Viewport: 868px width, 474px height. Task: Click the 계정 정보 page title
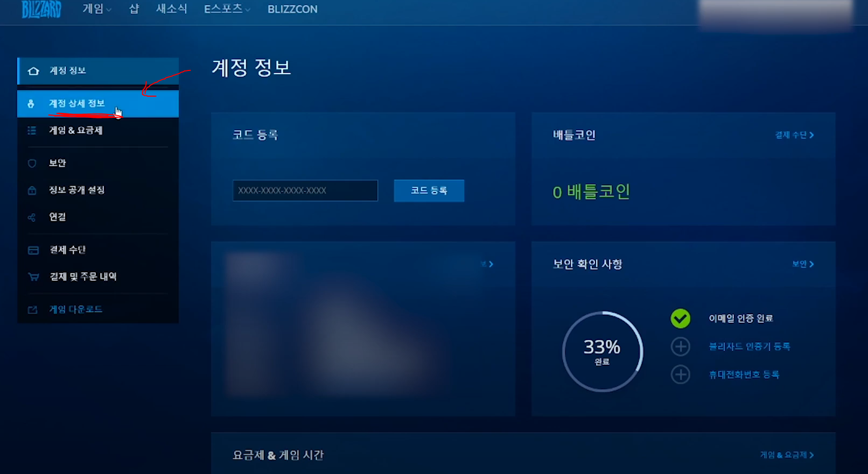coord(251,68)
